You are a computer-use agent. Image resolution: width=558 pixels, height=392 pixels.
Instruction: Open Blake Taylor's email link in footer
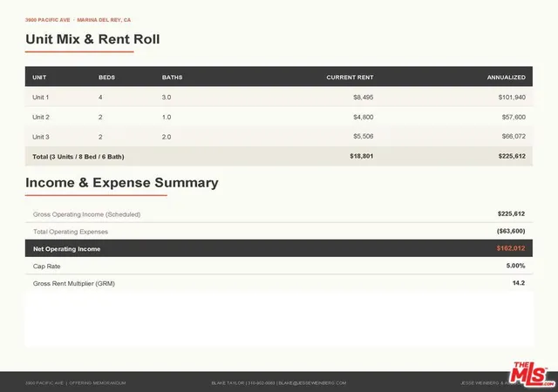coord(312,383)
